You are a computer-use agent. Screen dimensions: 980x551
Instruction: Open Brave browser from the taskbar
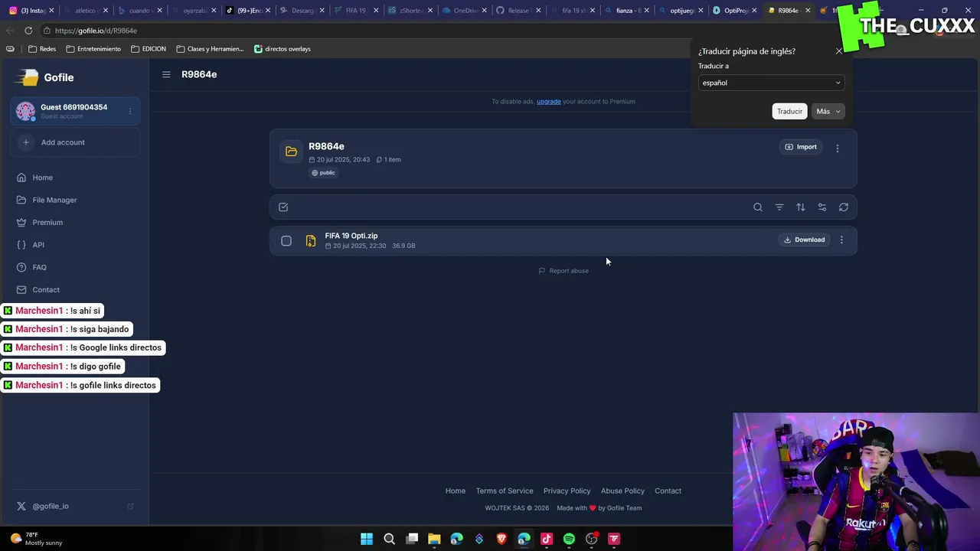click(501, 539)
